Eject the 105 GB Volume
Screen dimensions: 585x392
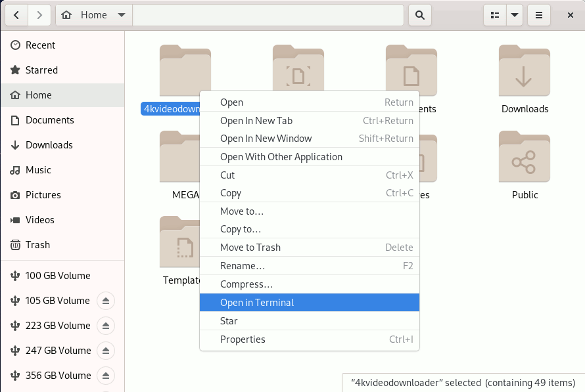click(106, 301)
